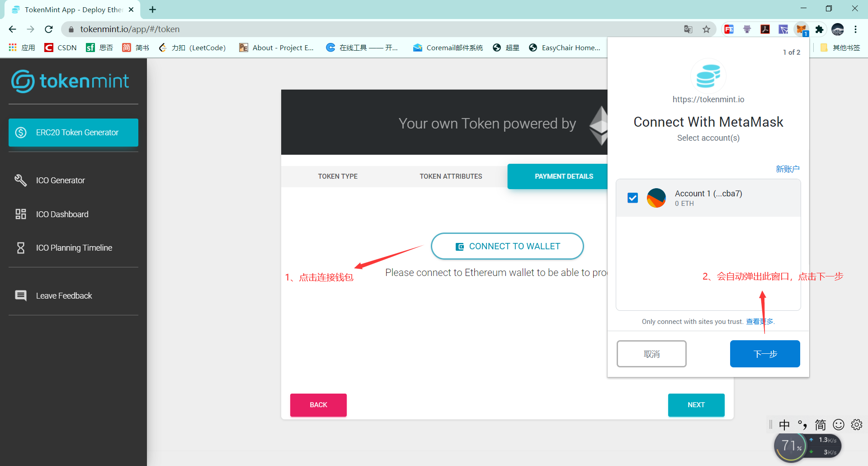868x466 pixels.
Task: Switch to the TOKEN ATTRIBUTES tab
Action: pyautogui.click(x=451, y=176)
